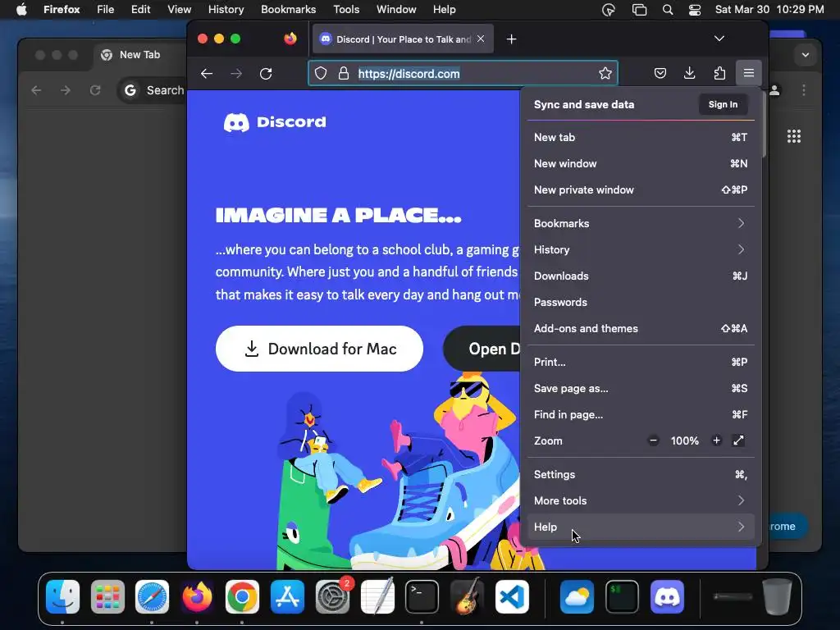Open Add-ons and themes
This screenshot has height=630, width=840.
pyautogui.click(x=641, y=328)
